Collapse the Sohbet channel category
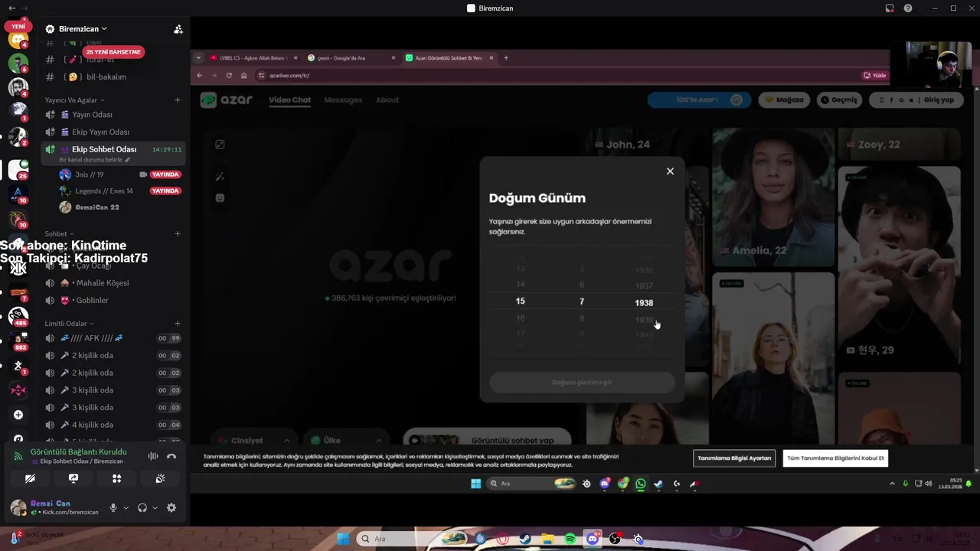Image resolution: width=980 pixels, height=551 pixels. [59, 233]
